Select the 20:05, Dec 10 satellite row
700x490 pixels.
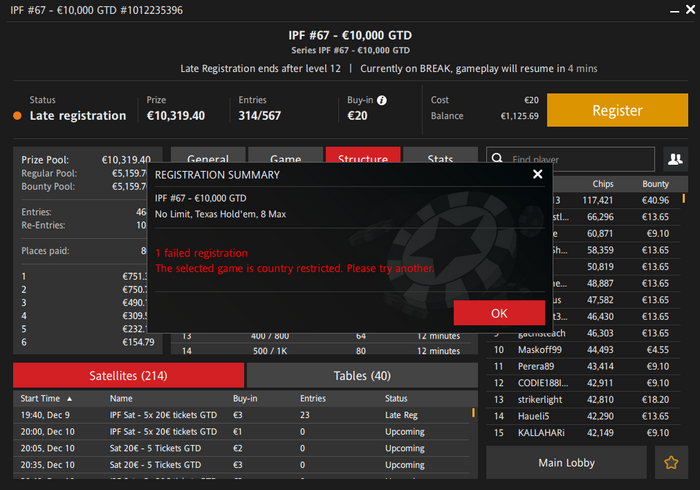[x=241, y=448]
